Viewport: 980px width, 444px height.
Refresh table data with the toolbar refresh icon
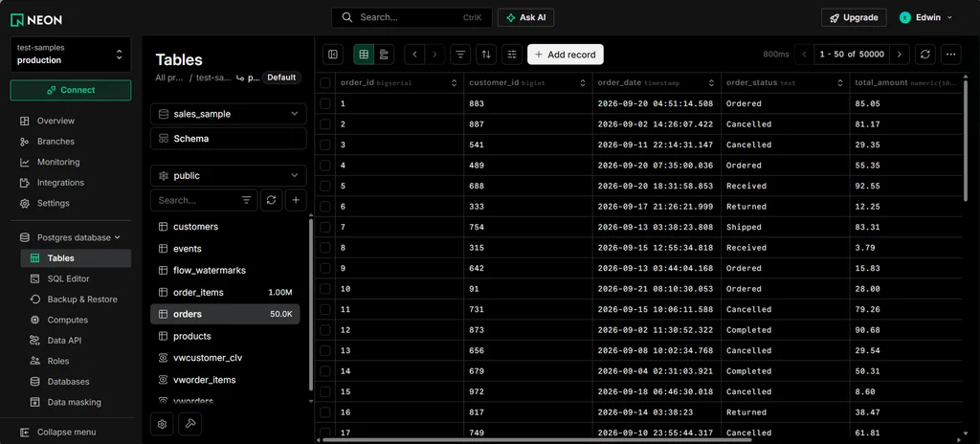pos(925,55)
